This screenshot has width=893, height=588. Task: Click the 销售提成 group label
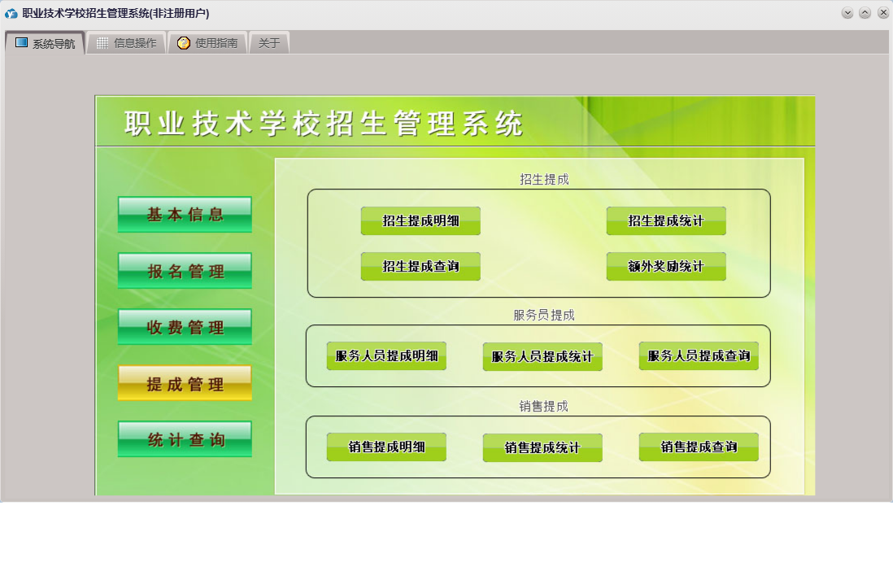click(544, 407)
